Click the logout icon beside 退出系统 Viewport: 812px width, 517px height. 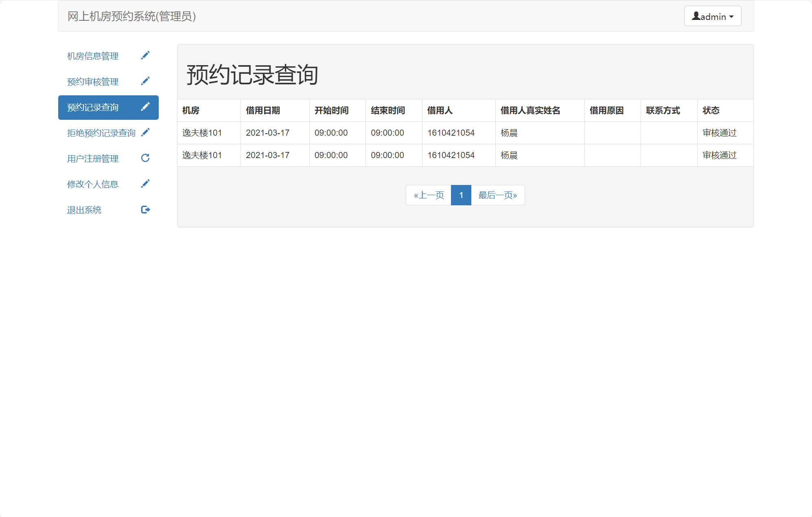(x=146, y=209)
